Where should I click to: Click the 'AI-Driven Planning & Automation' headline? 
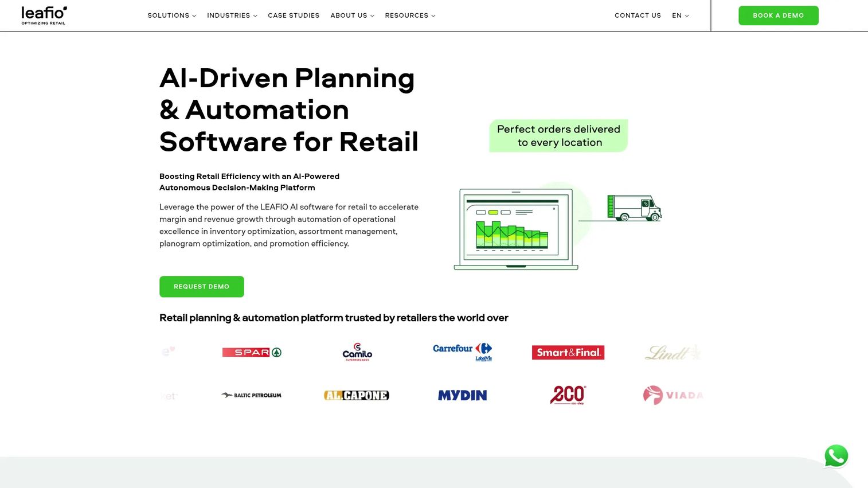point(289,110)
